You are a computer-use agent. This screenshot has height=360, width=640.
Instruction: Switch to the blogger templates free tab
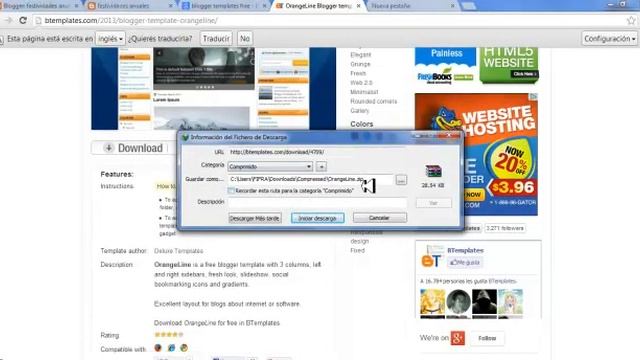224,6
